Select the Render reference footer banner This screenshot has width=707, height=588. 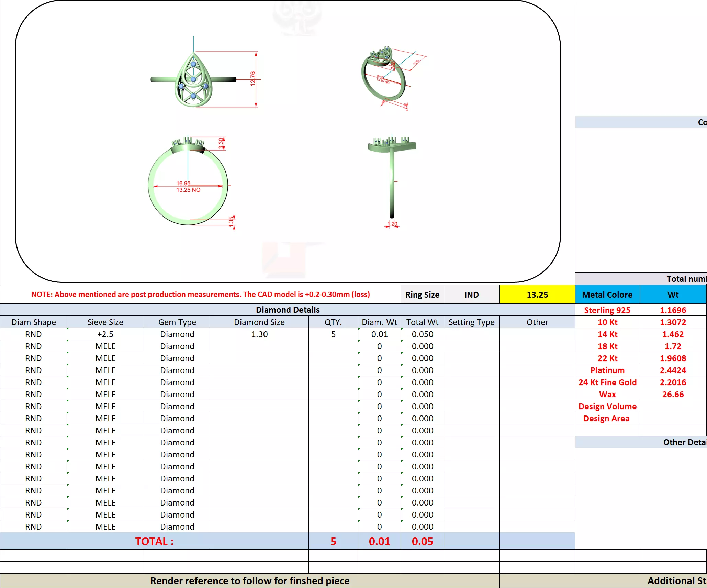pyautogui.click(x=249, y=581)
